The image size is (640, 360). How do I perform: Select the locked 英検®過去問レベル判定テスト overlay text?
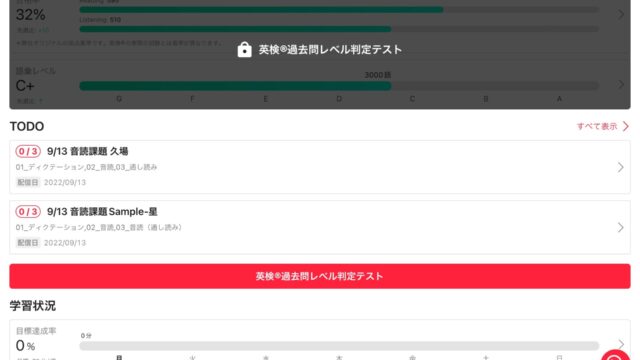click(x=330, y=49)
